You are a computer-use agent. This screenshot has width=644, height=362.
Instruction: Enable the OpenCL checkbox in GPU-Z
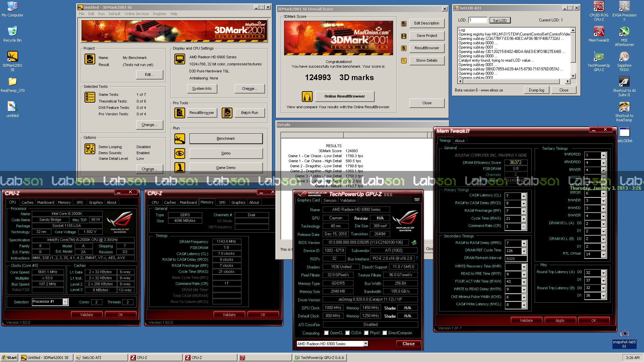coord(326,333)
